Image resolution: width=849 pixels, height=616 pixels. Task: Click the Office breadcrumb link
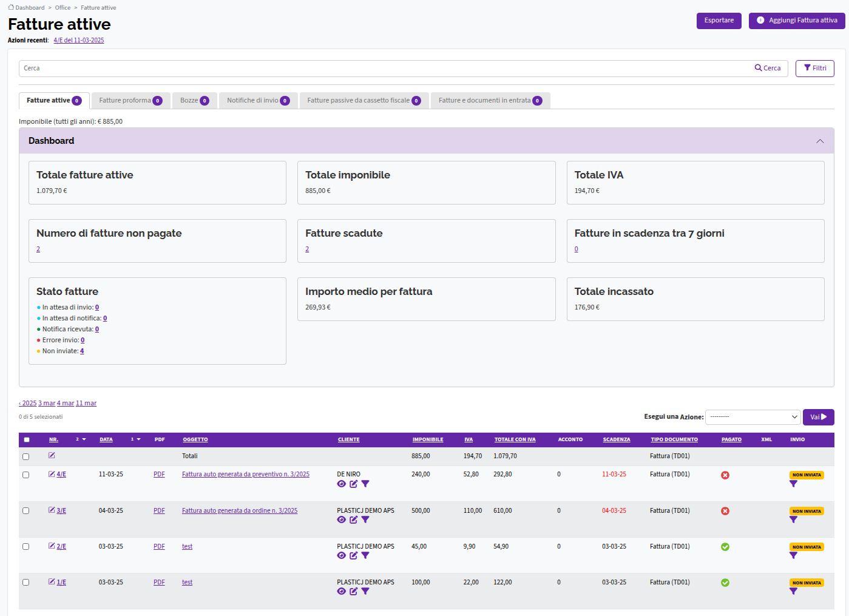coord(63,8)
